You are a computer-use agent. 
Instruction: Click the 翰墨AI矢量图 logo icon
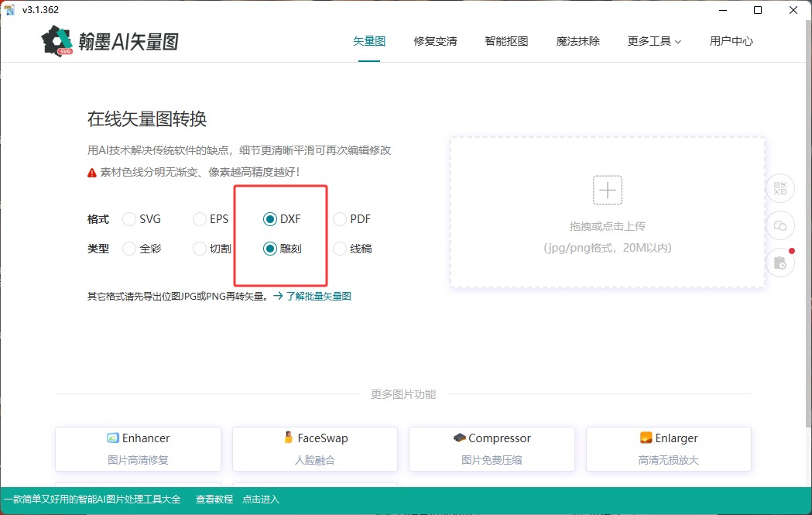click(x=57, y=40)
